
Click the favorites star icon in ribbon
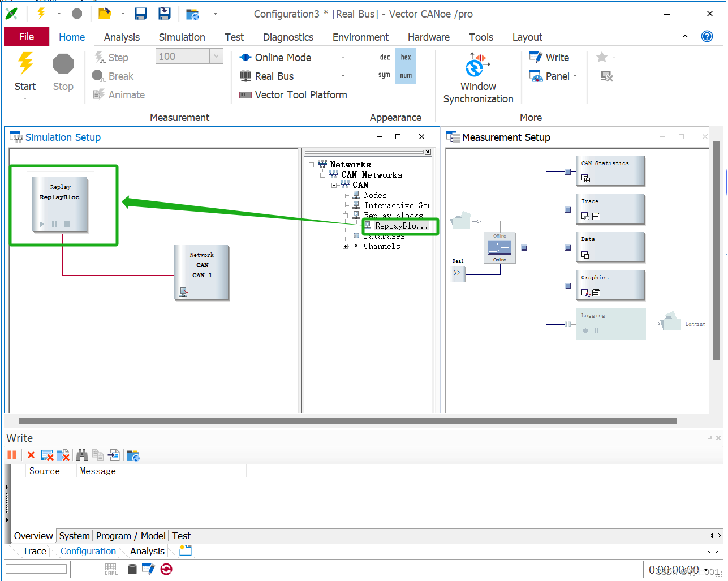tap(602, 57)
